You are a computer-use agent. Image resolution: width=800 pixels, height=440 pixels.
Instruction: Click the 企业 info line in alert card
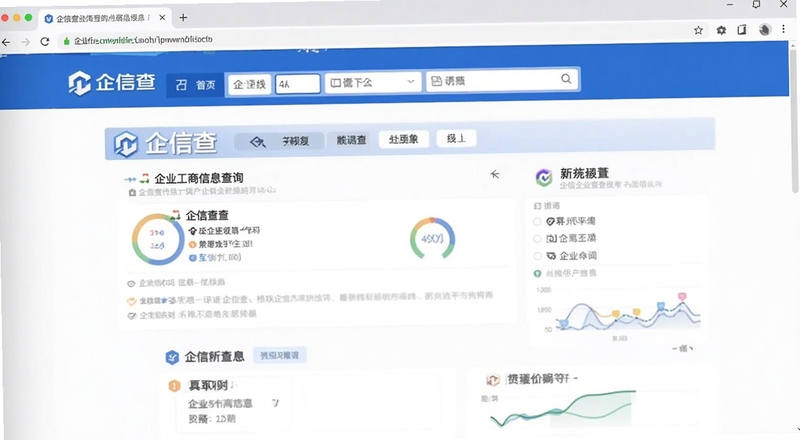220,403
